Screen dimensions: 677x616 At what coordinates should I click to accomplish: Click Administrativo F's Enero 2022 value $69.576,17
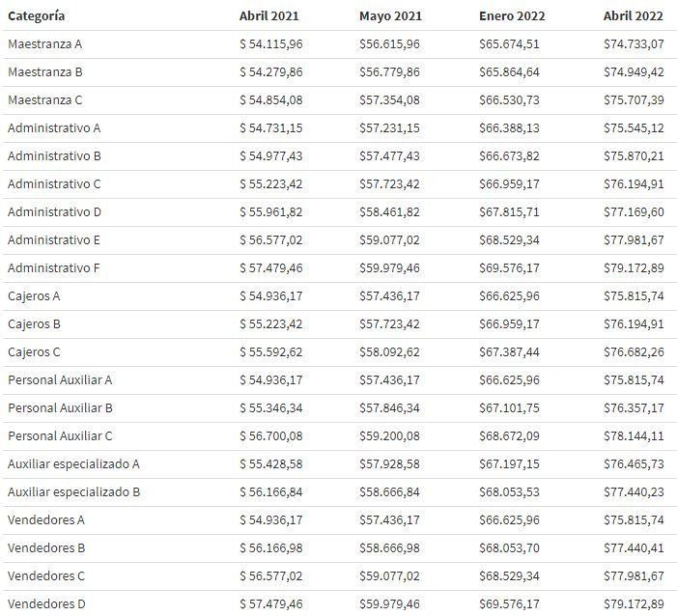(512, 268)
